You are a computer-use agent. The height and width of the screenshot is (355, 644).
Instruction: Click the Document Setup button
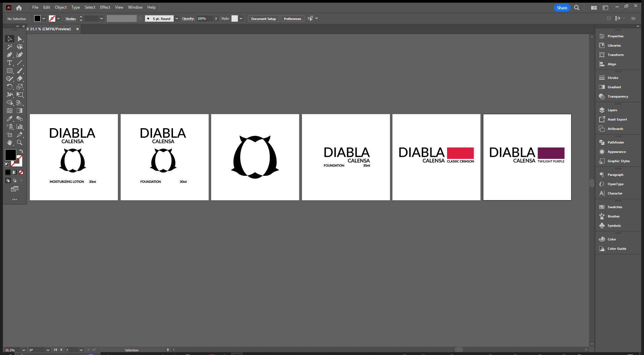click(x=263, y=18)
